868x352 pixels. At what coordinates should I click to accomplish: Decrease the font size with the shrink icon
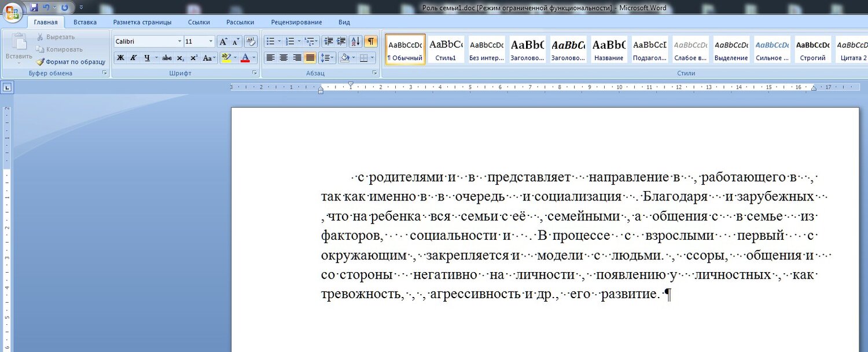(236, 42)
